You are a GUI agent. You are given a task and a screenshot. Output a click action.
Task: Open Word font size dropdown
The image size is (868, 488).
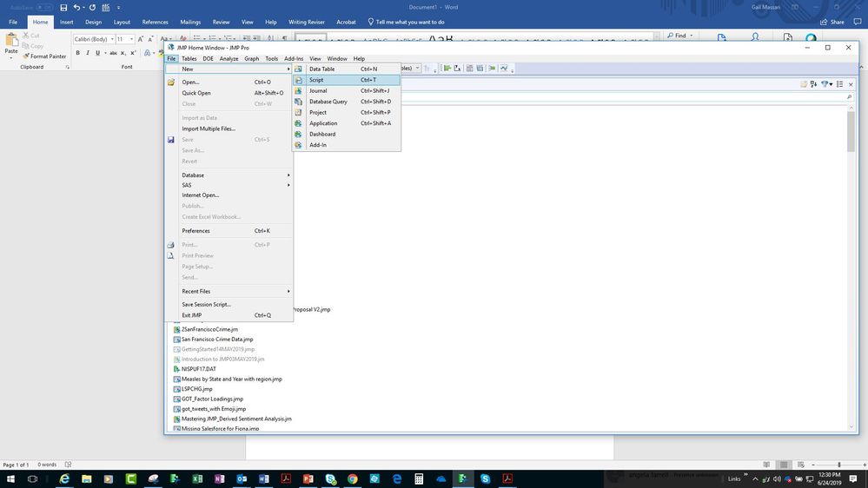click(131, 39)
